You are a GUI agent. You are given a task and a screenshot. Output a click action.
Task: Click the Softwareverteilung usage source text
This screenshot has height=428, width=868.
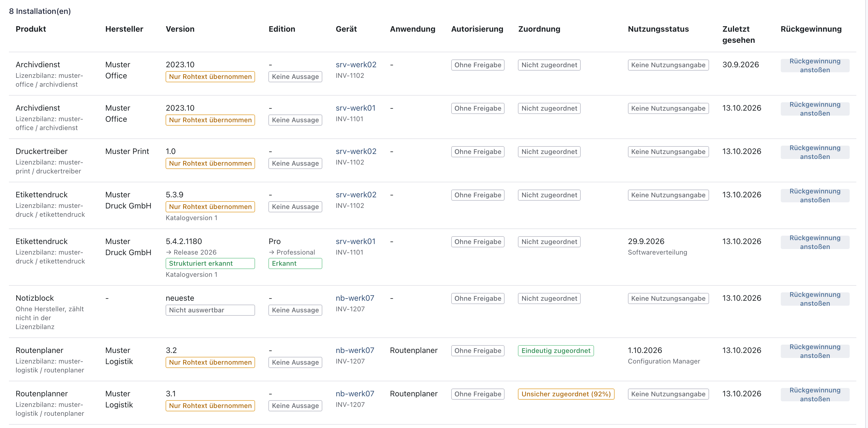click(x=657, y=252)
